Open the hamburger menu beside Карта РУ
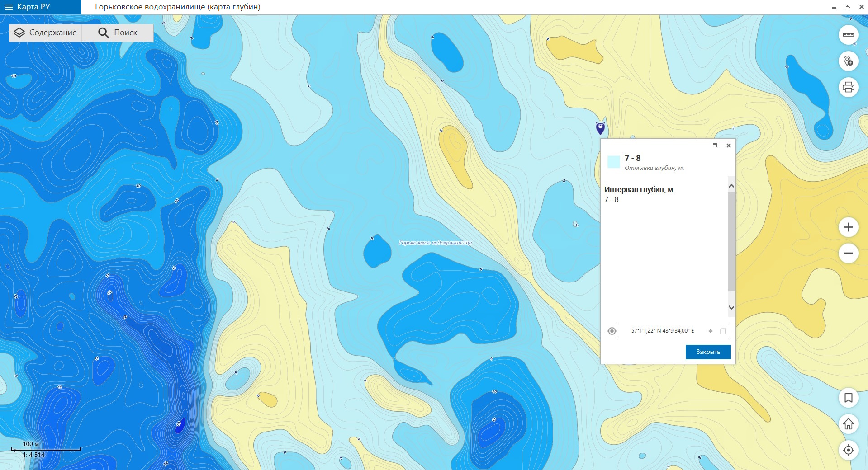Viewport: 868px width, 470px height. click(x=8, y=7)
